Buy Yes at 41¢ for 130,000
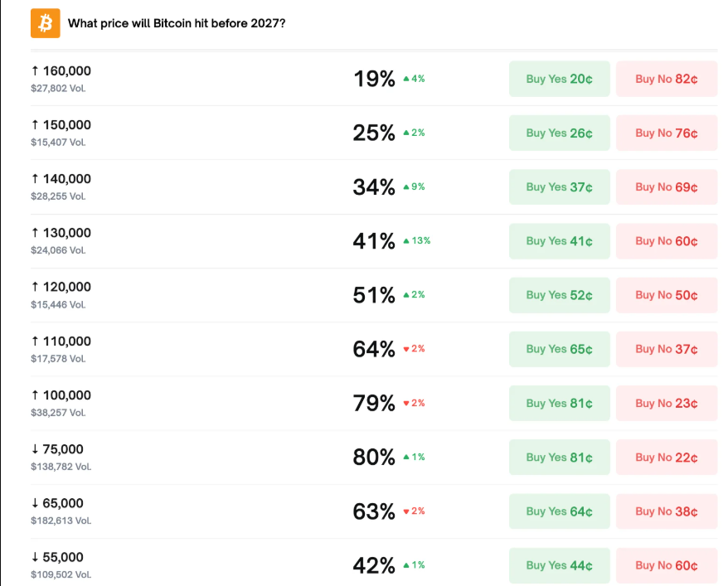The width and height of the screenshot is (728, 586). pos(559,241)
